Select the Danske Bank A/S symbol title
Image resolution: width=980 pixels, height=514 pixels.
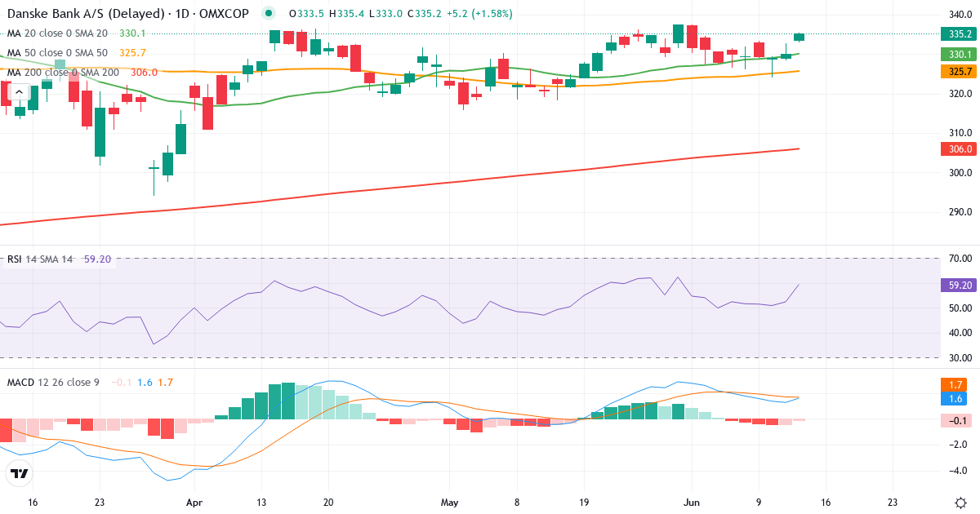coord(127,13)
